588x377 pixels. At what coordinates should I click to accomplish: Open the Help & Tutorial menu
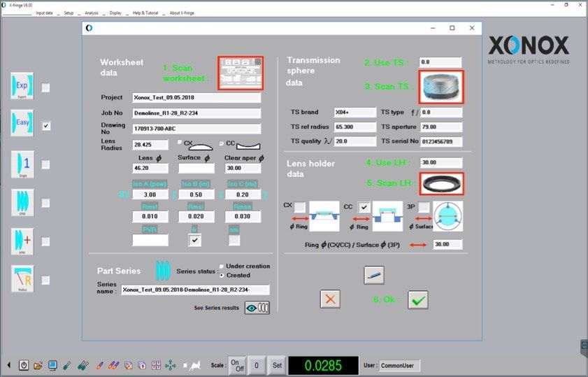pos(146,13)
